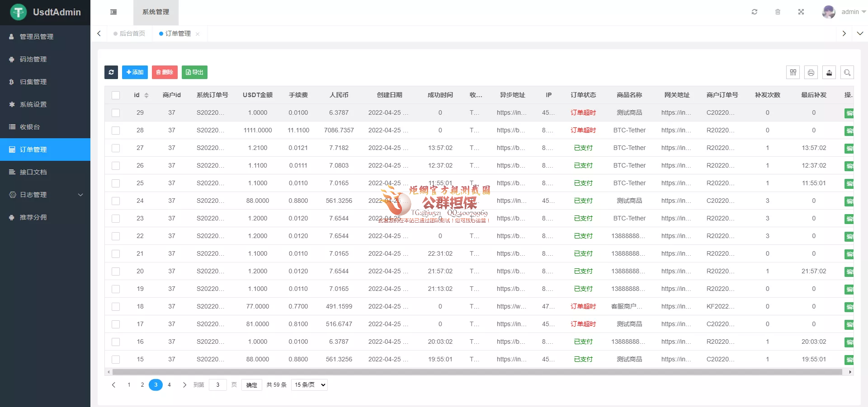This screenshot has width=868, height=407.
Task: Click the trash icon in the top bar
Action: tap(778, 12)
